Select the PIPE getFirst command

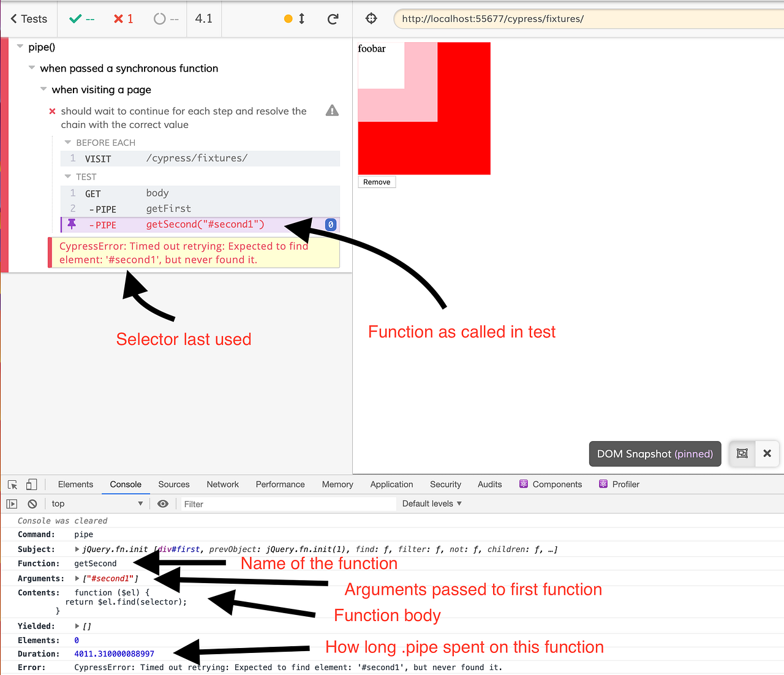(200, 209)
